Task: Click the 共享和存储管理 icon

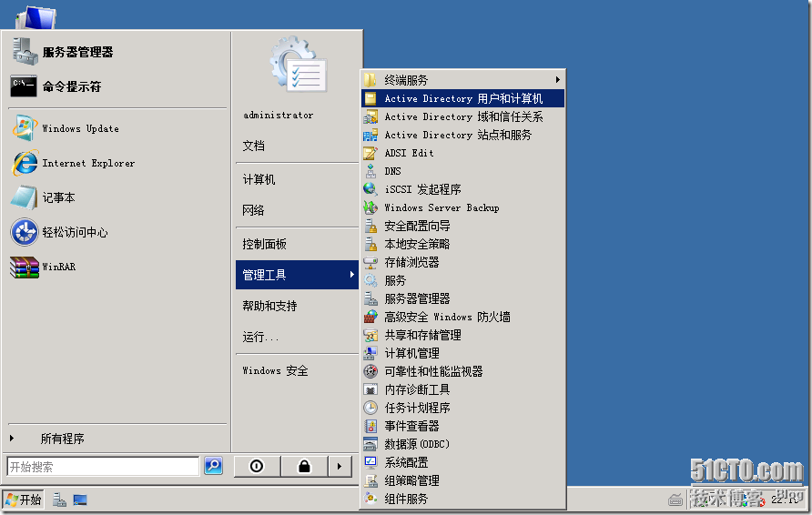Action: (x=370, y=336)
